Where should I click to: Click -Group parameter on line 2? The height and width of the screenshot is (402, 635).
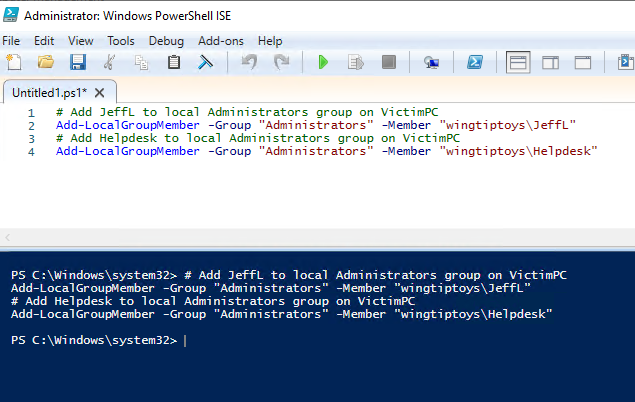230,125
